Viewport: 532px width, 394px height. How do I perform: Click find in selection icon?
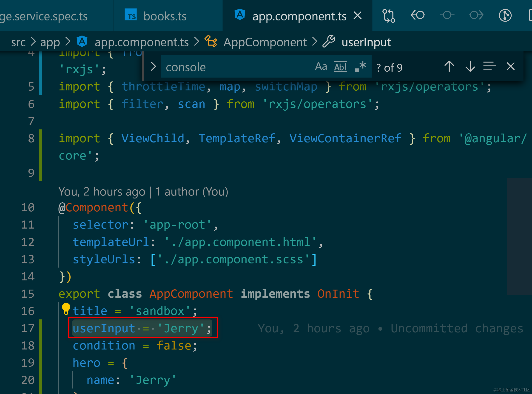pyautogui.click(x=489, y=66)
